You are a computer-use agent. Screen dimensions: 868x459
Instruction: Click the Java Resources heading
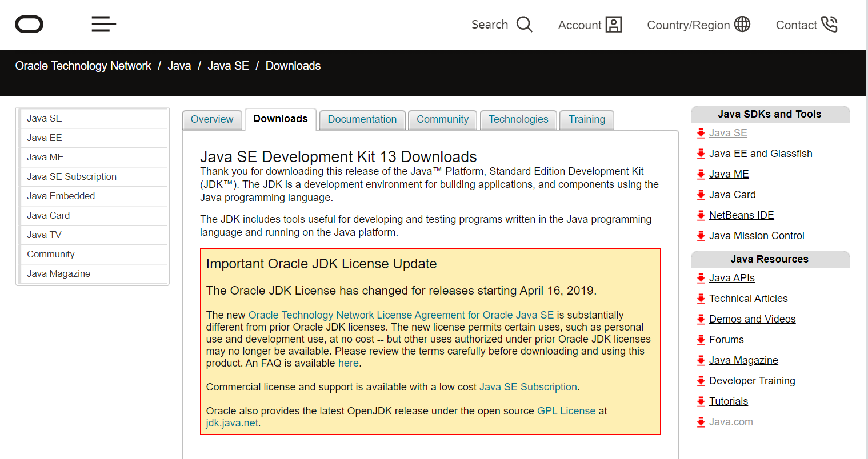coord(770,259)
